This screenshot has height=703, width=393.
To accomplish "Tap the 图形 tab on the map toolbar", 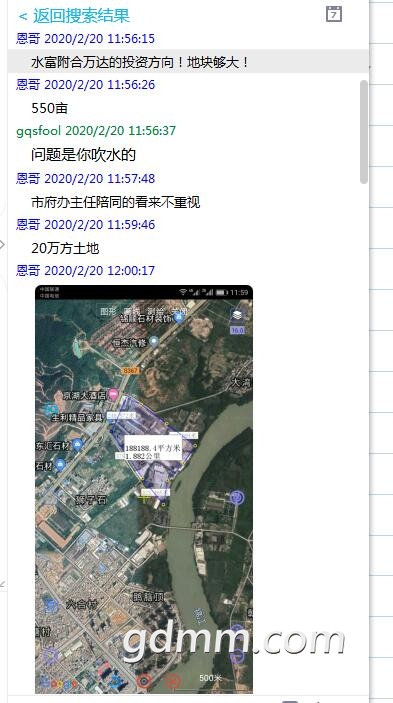I will (108, 311).
